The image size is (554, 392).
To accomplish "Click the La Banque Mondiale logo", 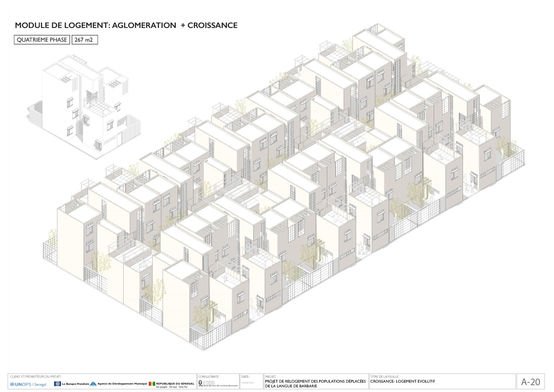I will (x=72, y=384).
